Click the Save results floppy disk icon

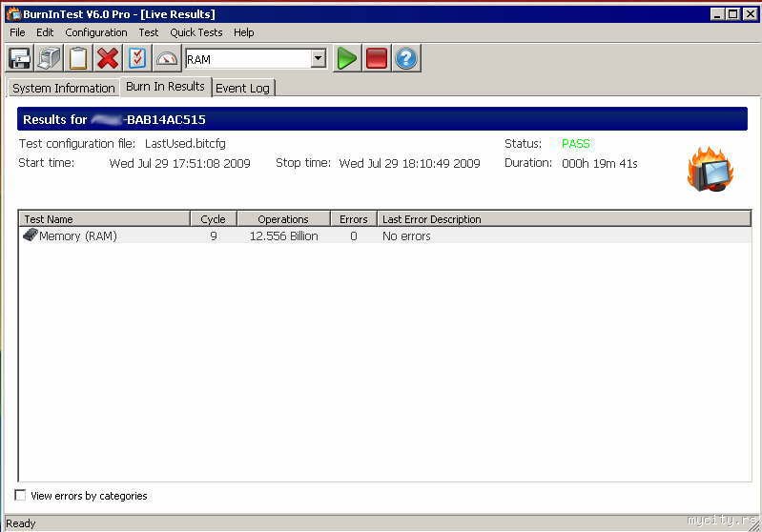20,59
